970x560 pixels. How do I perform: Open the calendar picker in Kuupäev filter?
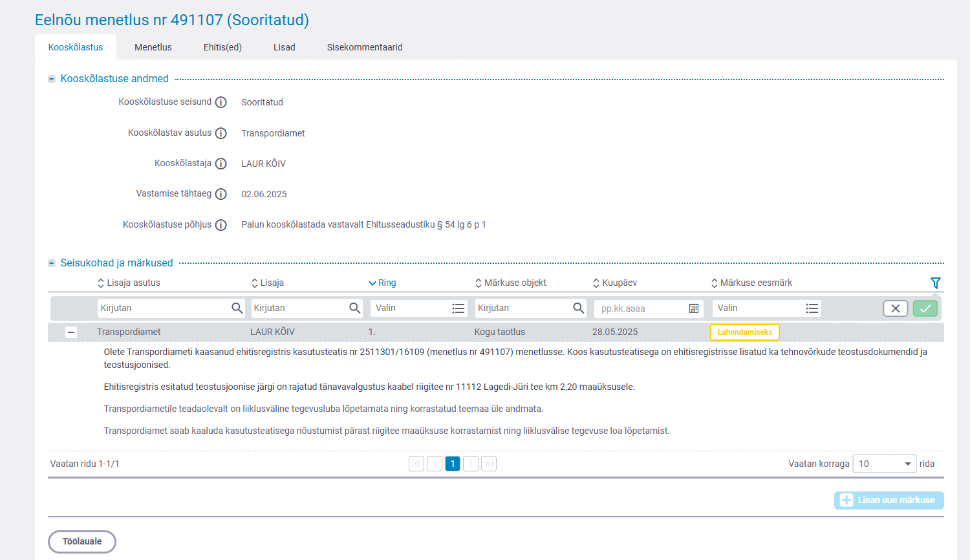[694, 308]
